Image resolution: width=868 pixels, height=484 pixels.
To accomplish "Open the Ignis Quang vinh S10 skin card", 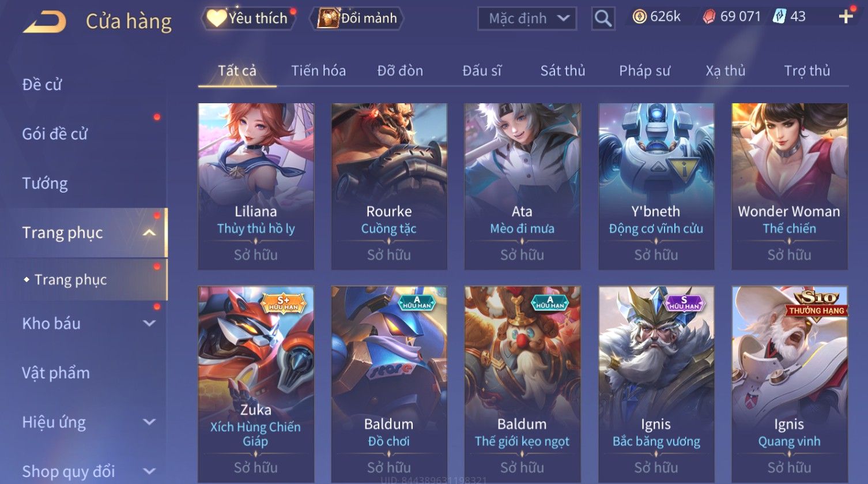I will tap(790, 384).
